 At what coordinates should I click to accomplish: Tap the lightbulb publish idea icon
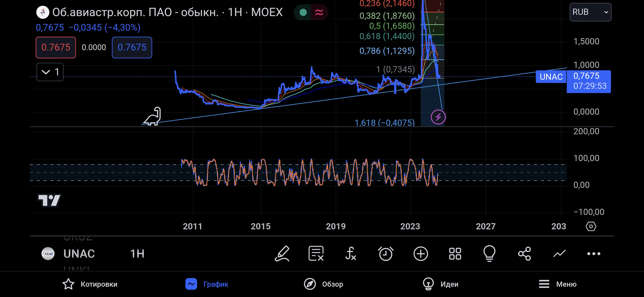[489, 253]
